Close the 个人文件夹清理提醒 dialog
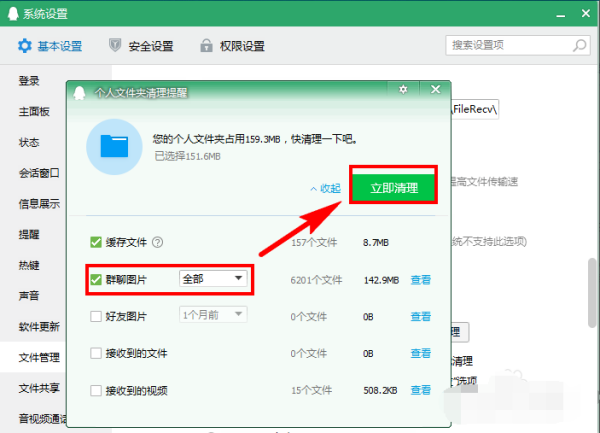 pyautogui.click(x=435, y=90)
